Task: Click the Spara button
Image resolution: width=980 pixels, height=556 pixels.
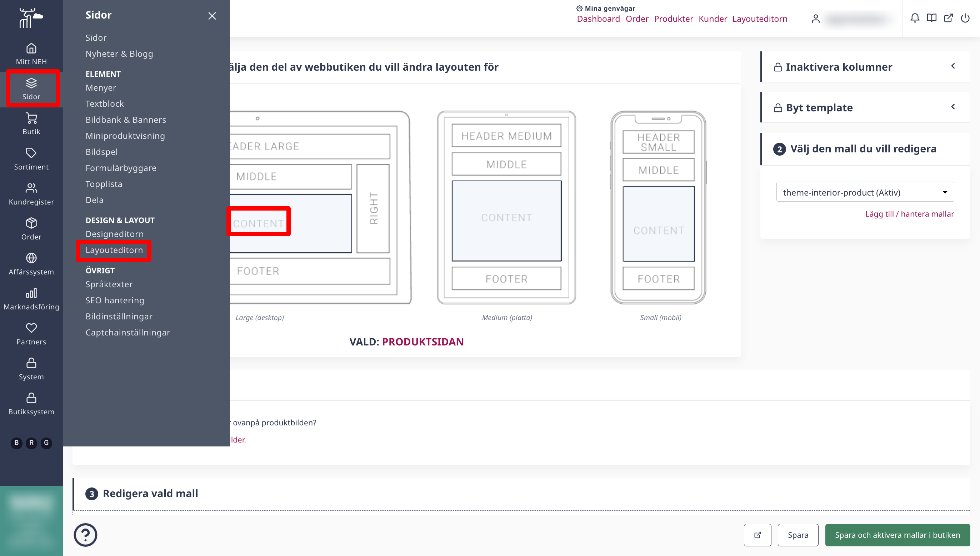Action: point(798,535)
